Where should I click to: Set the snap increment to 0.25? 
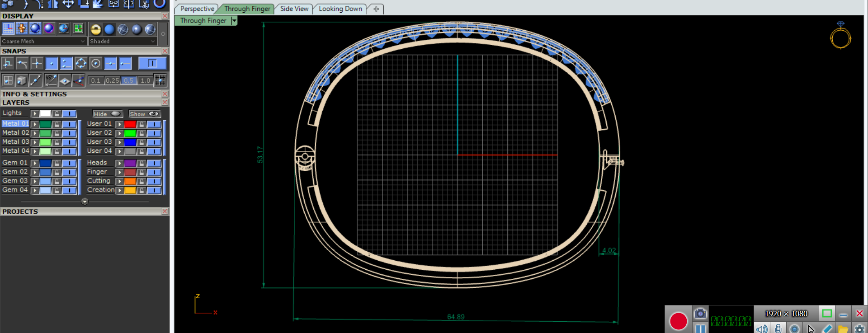click(112, 80)
